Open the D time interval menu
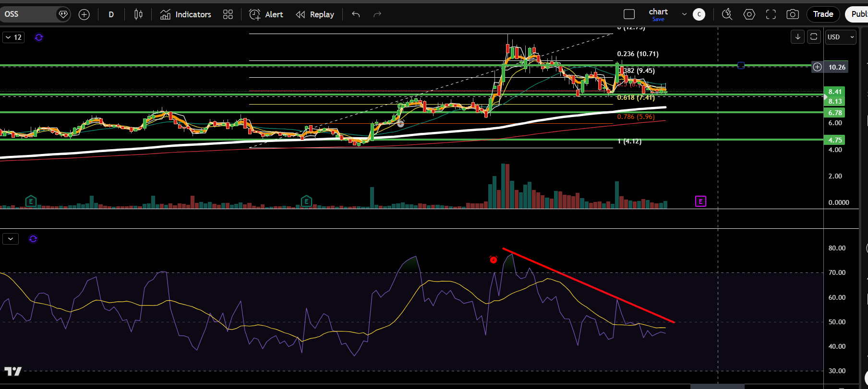The height and width of the screenshot is (389, 868). (111, 14)
